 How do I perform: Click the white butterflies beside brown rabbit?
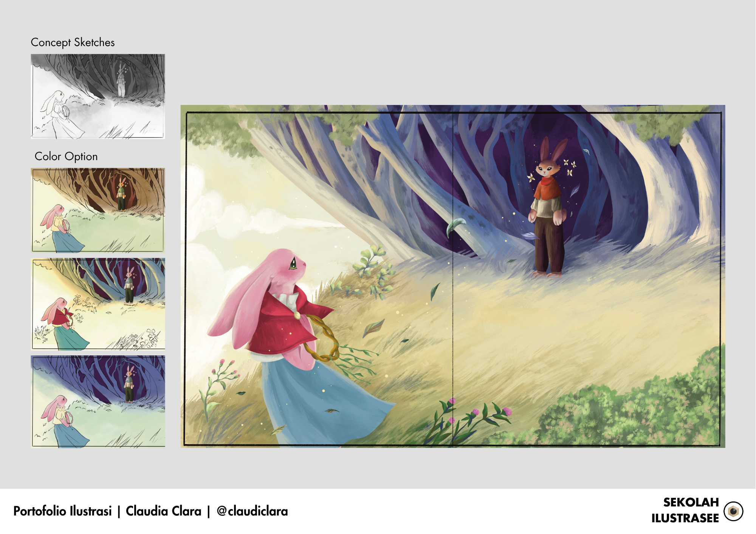tap(570, 167)
